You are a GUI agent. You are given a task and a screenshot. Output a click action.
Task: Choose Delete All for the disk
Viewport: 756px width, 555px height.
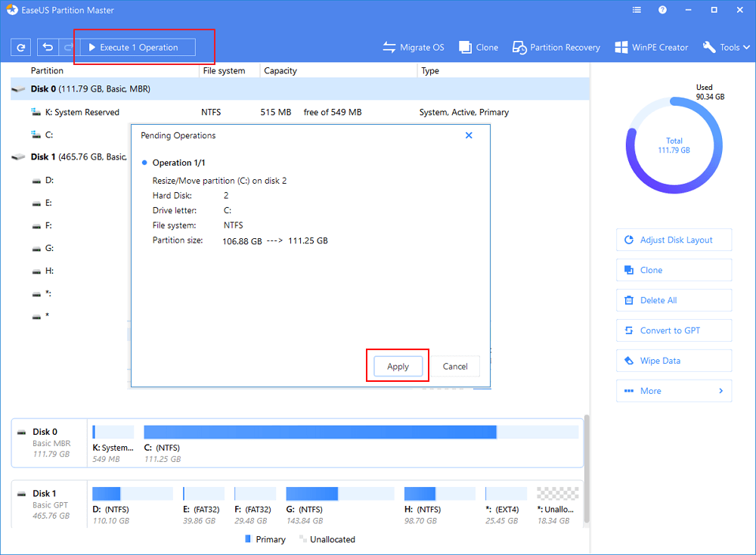pos(674,300)
